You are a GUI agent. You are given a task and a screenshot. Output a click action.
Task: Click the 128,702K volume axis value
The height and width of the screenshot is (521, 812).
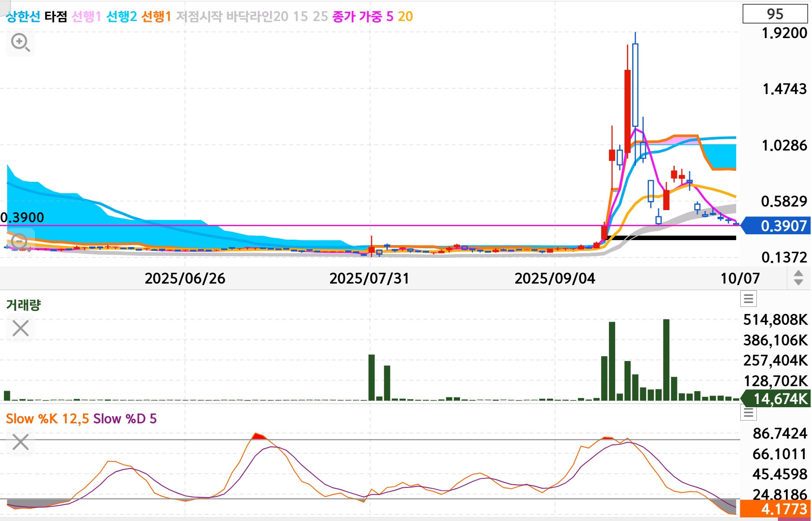pyautogui.click(x=776, y=381)
